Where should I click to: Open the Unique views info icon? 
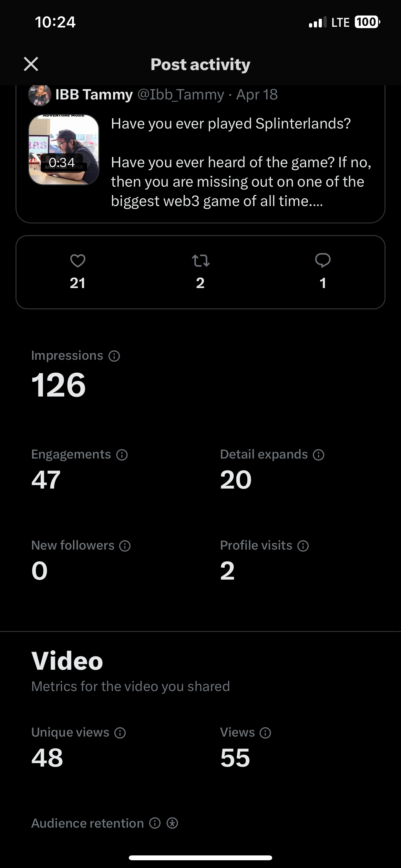120,733
